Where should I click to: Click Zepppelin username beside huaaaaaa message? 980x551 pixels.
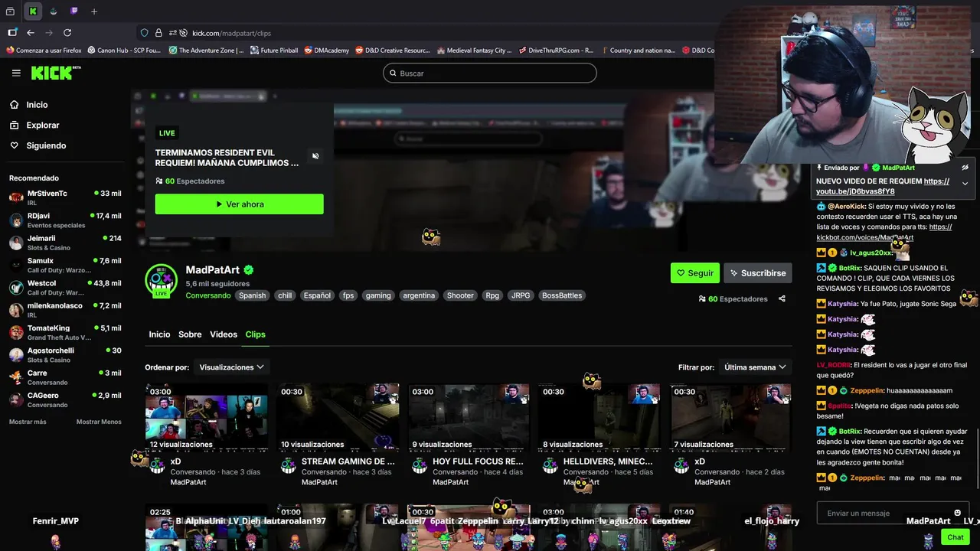[867, 390]
